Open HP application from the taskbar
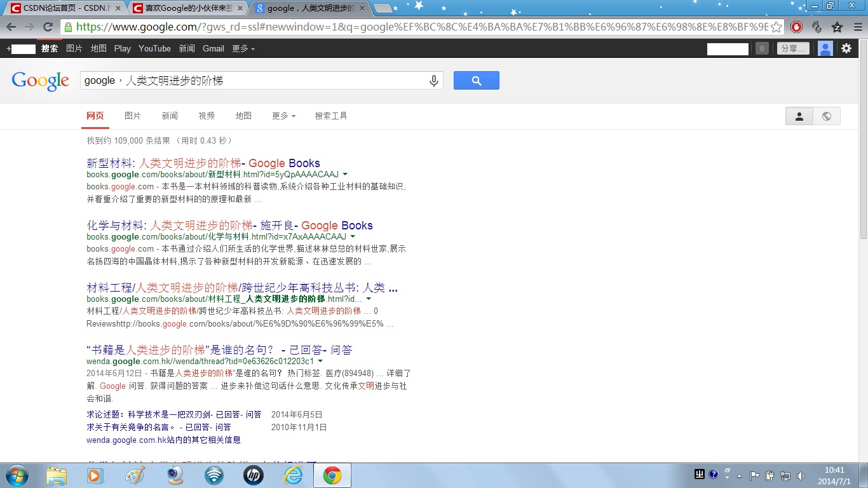 (253, 475)
